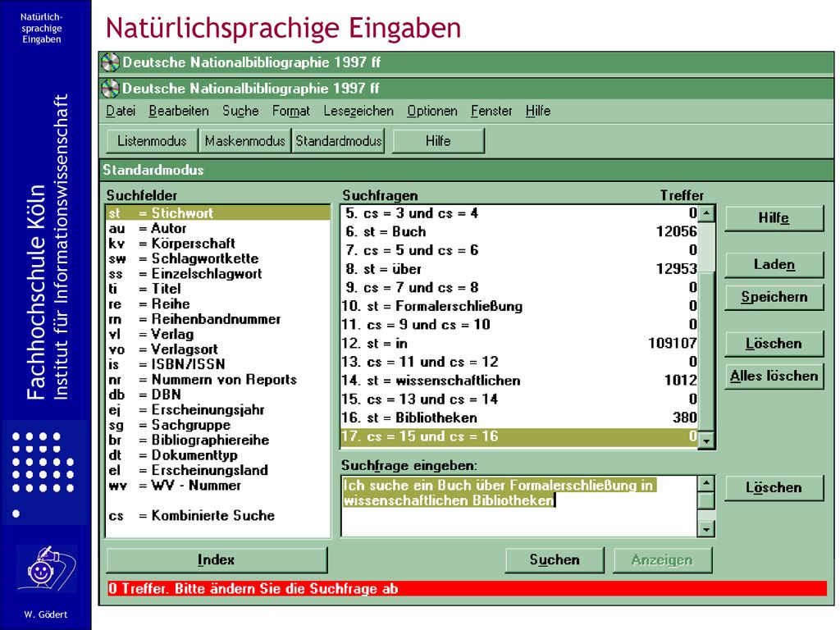
Task: Switch to Maskenmodus
Action: [244, 141]
